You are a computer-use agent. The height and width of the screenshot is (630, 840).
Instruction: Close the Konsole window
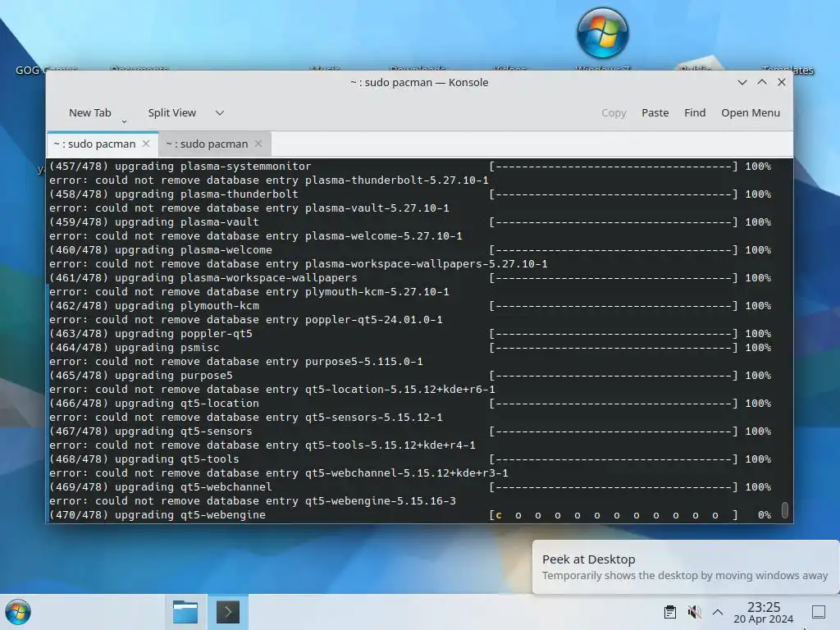point(782,82)
